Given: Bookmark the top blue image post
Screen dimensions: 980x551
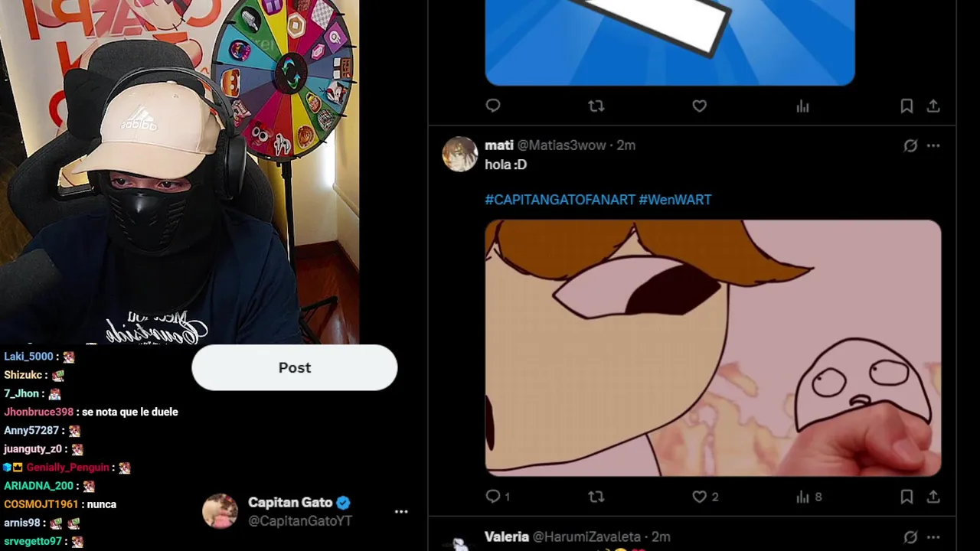Looking at the screenshot, I should point(906,106).
